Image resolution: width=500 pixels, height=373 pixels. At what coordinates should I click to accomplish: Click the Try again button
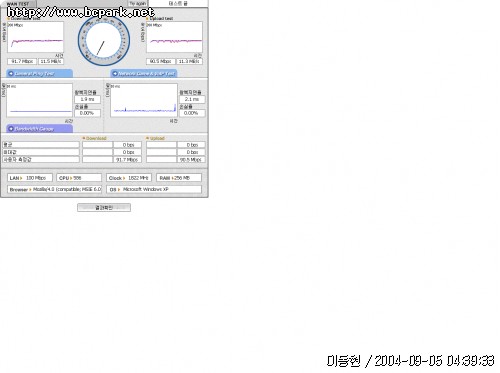(x=138, y=3)
